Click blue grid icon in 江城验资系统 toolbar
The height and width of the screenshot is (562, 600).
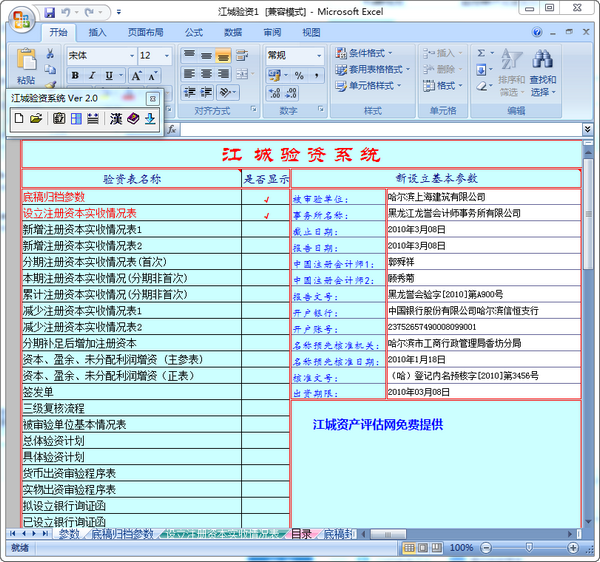point(76,118)
